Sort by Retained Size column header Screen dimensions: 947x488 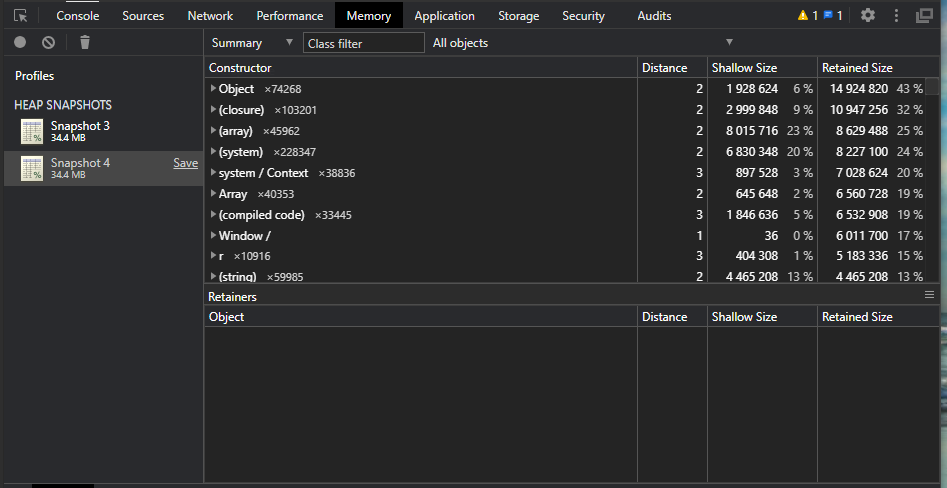click(x=857, y=68)
